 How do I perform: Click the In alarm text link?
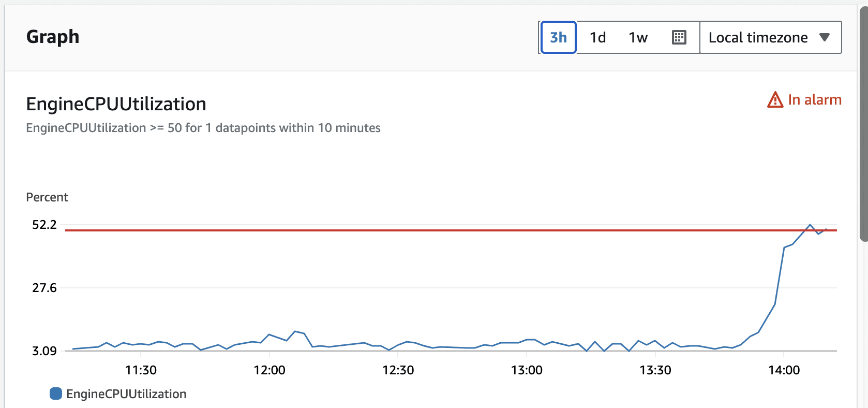[x=815, y=100]
